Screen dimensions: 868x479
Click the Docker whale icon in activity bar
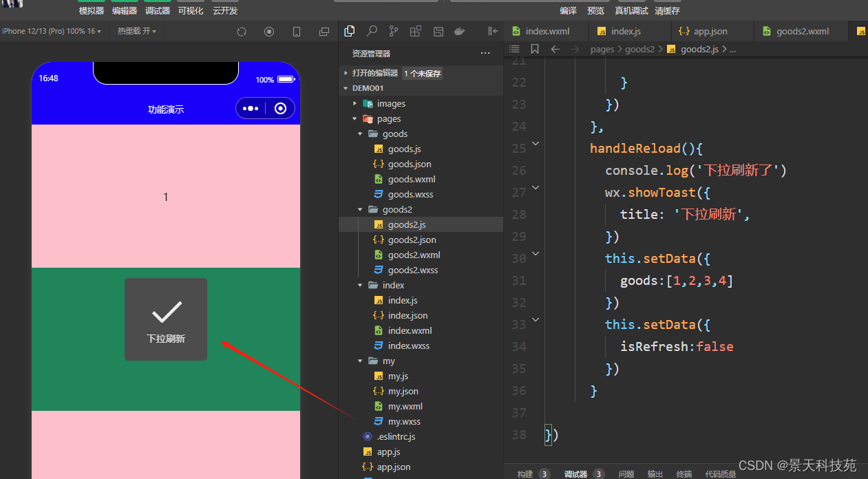(x=459, y=31)
